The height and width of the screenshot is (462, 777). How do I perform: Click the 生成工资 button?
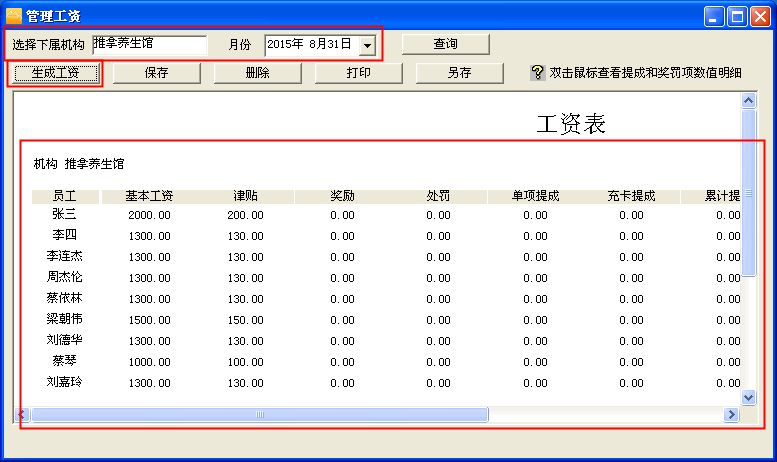click(x=55, y=73)
